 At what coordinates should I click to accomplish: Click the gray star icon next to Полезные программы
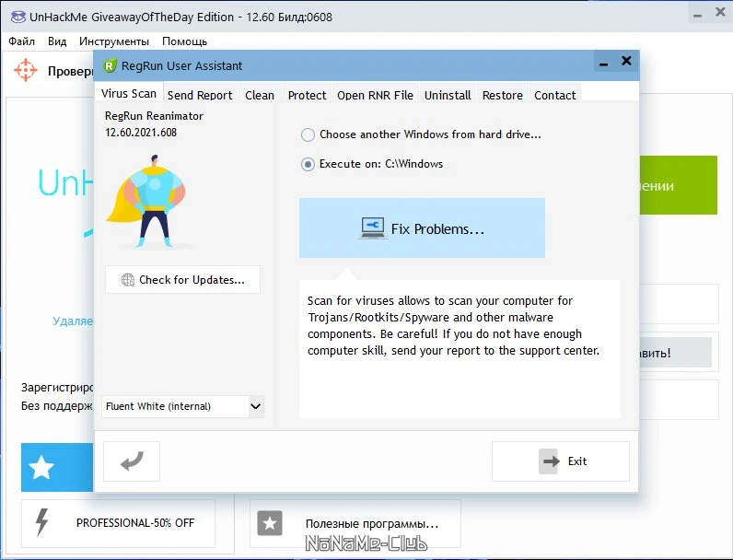click(270, 522)
